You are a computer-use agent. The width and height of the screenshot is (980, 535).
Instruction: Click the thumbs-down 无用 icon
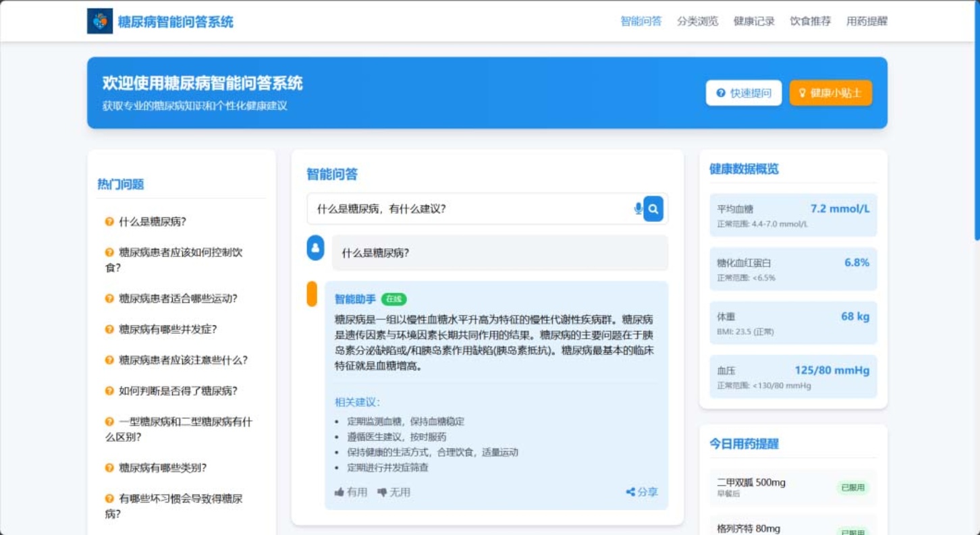pos(382,492)
